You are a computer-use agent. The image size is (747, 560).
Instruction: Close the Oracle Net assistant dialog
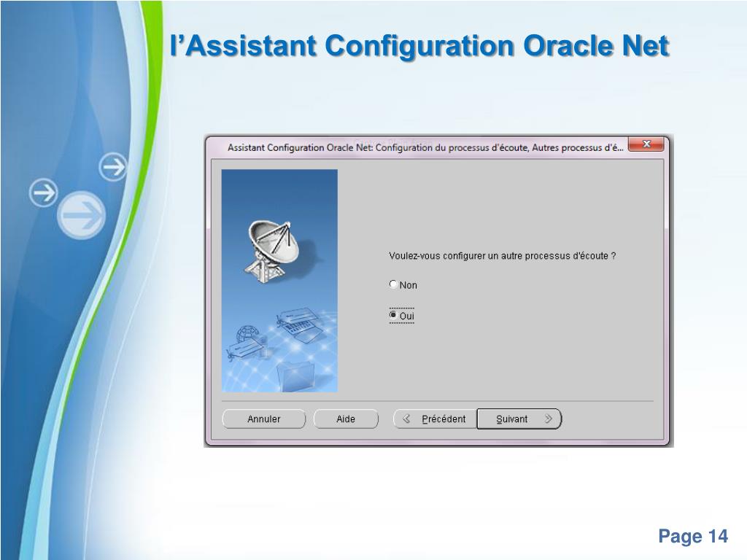click(646, 144)
